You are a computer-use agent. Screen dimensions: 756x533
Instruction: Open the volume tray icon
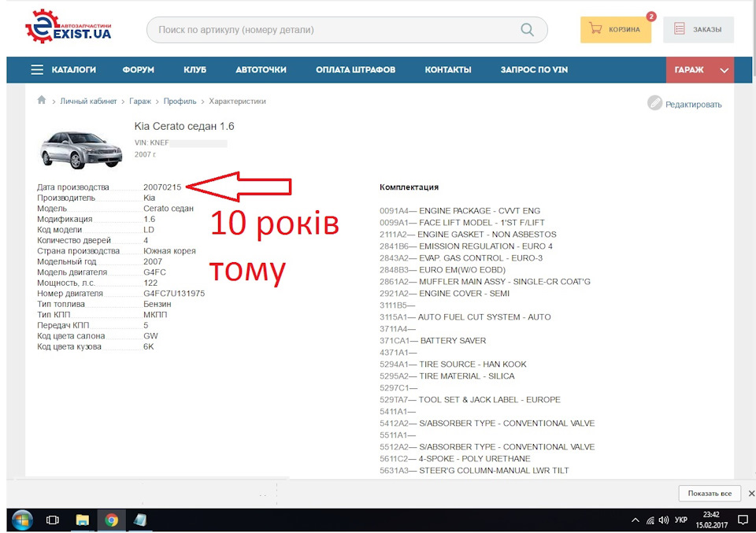tap(664, 520)
